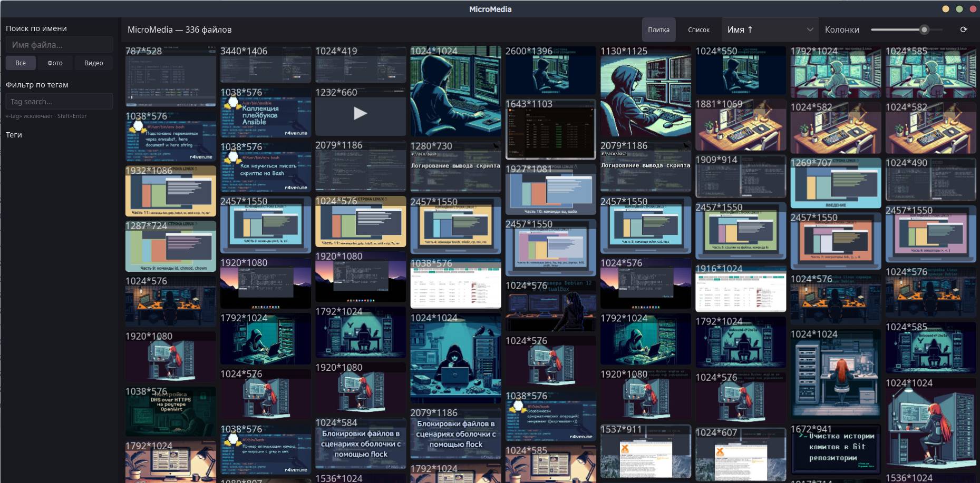Switch to Плитка tile view

pyautogui.click(x=658, y=29)
